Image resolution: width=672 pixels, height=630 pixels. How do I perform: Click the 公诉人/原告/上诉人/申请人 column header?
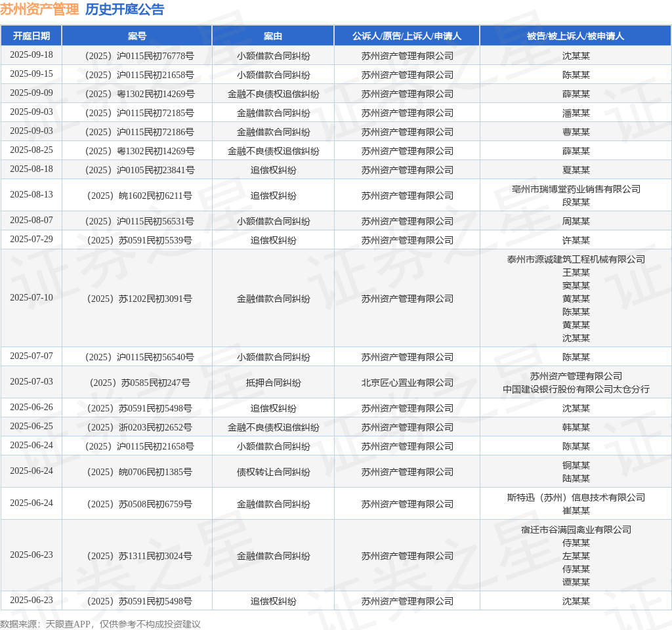407,36
